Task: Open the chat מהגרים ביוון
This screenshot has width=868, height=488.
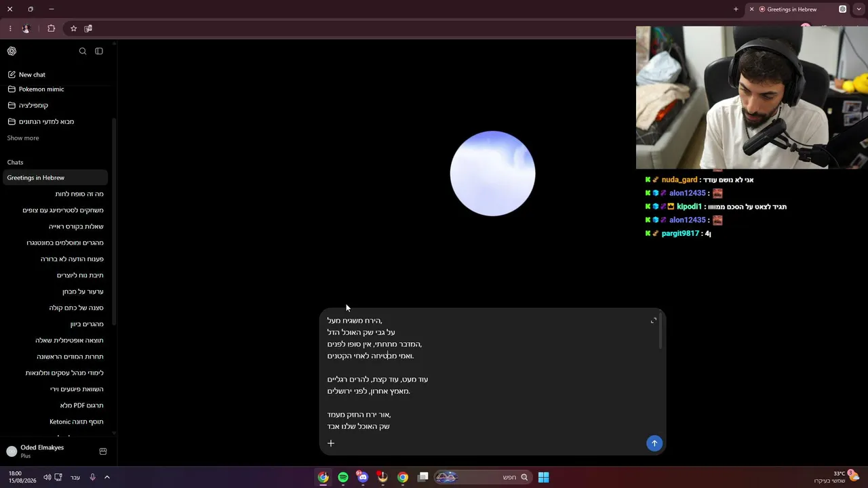Action: 54,324
